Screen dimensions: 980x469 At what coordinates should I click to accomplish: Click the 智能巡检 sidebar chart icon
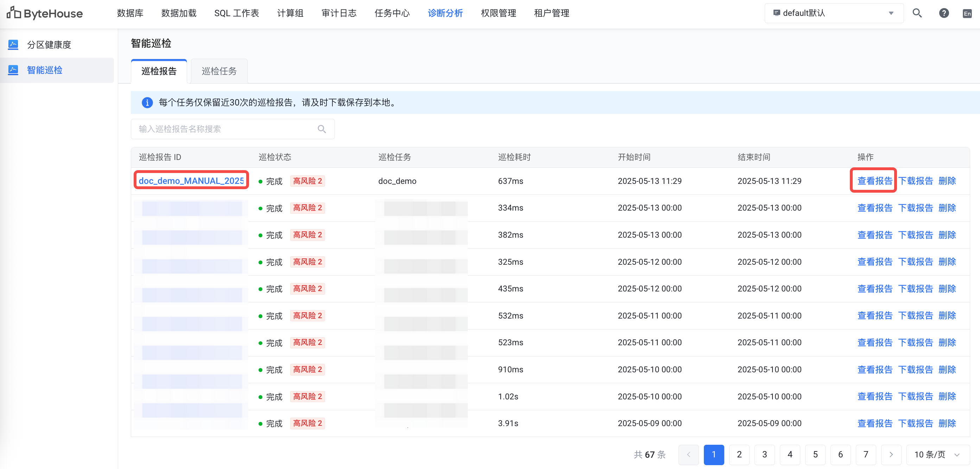tap(13, 70)
